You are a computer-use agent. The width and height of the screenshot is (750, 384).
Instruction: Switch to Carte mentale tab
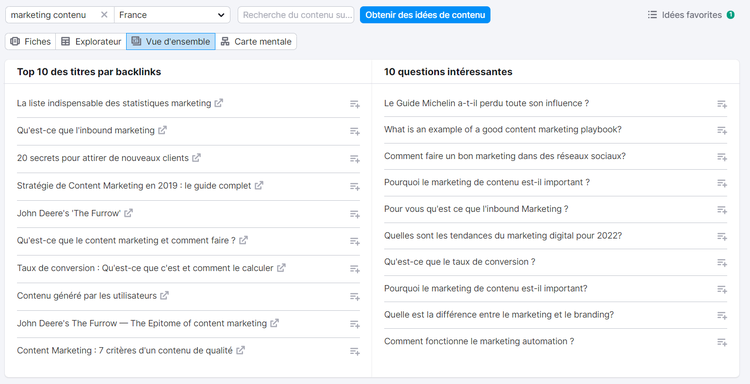256,42
